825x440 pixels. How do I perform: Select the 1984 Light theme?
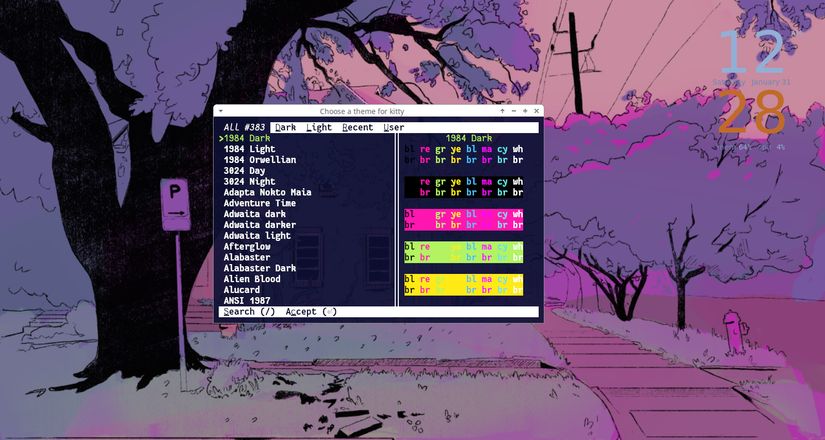click(249, 149)
